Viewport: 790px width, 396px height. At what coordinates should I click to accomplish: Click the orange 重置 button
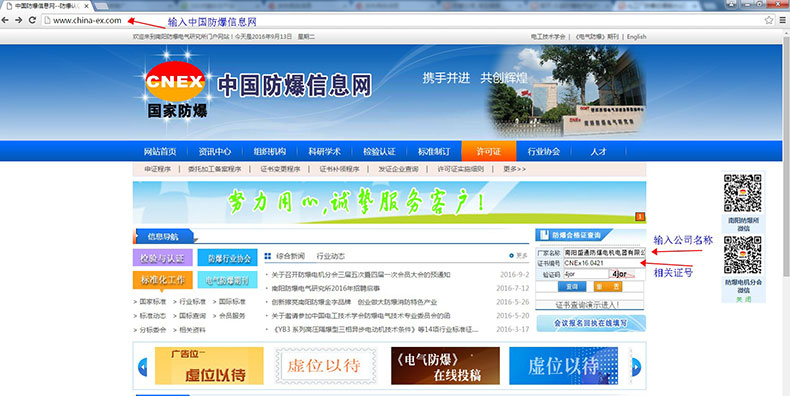coord(608,286)
